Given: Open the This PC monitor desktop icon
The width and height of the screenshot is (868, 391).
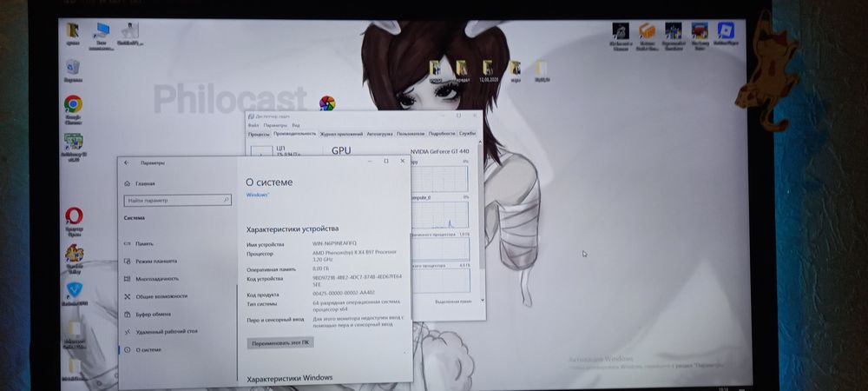Looking at the screenshot, I should coord(102,30).
